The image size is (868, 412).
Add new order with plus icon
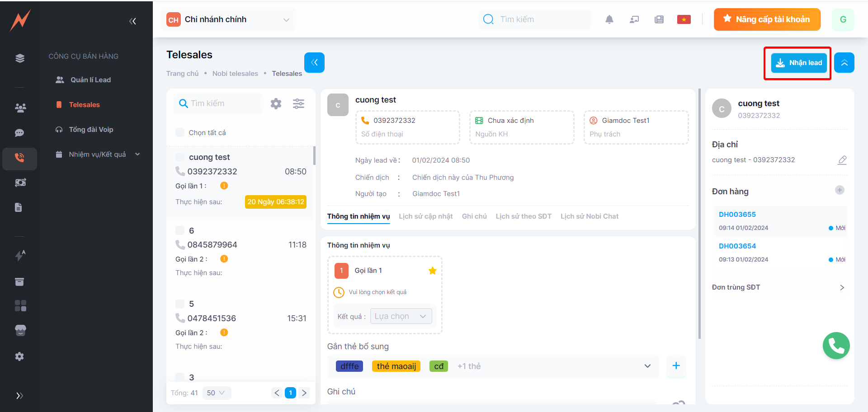pyautogui.click(x=839, y=190)
